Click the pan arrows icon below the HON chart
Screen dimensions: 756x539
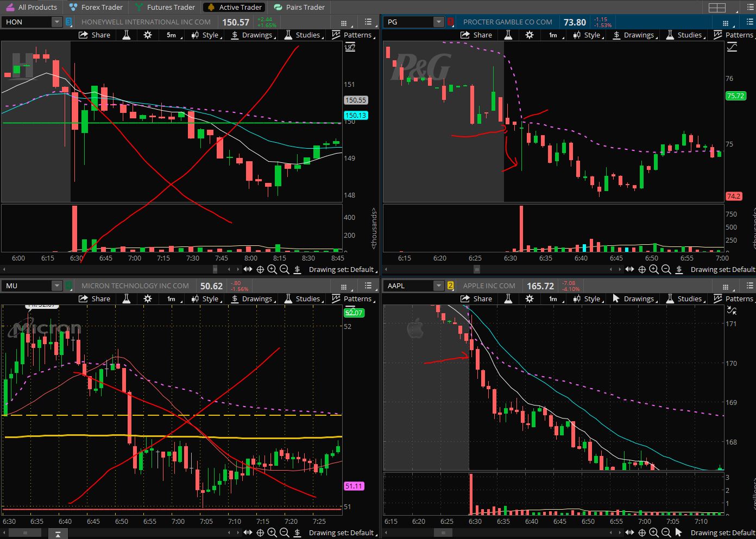coord(248,269)
